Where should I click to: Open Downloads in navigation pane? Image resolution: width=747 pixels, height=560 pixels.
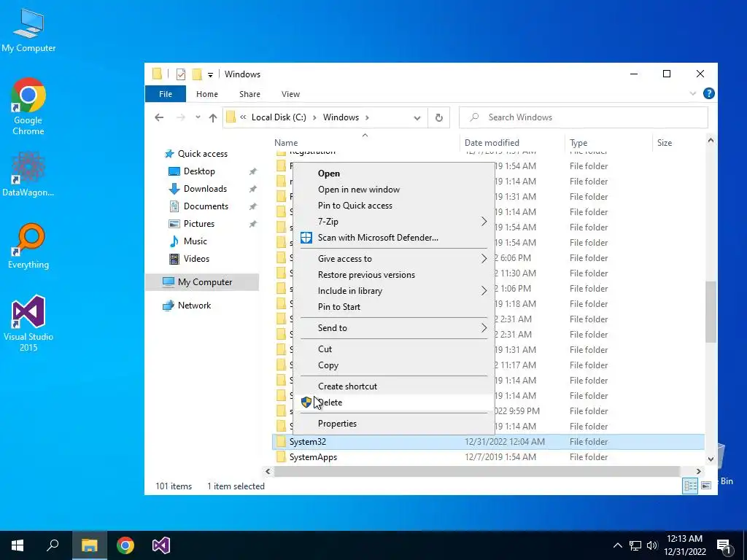point(205,189)
